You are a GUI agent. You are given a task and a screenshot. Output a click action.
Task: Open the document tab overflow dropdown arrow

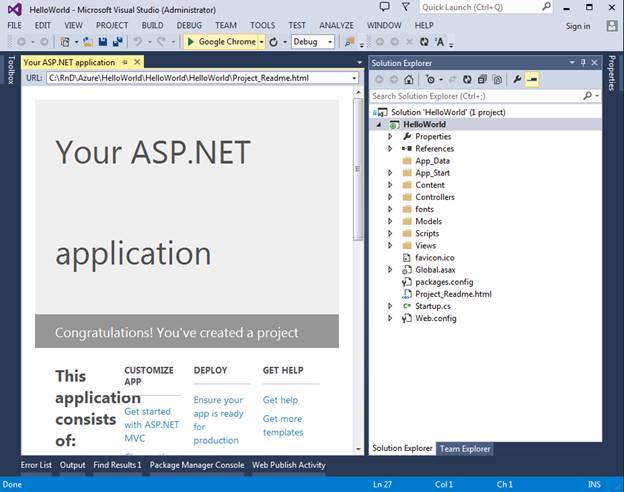[x=359, y=62]
